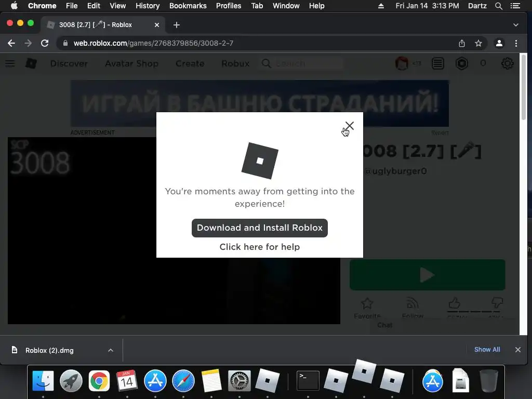Open a new tab with plus button
The height and width of the screenshot is (399, 532).
(x=177, y=25)
